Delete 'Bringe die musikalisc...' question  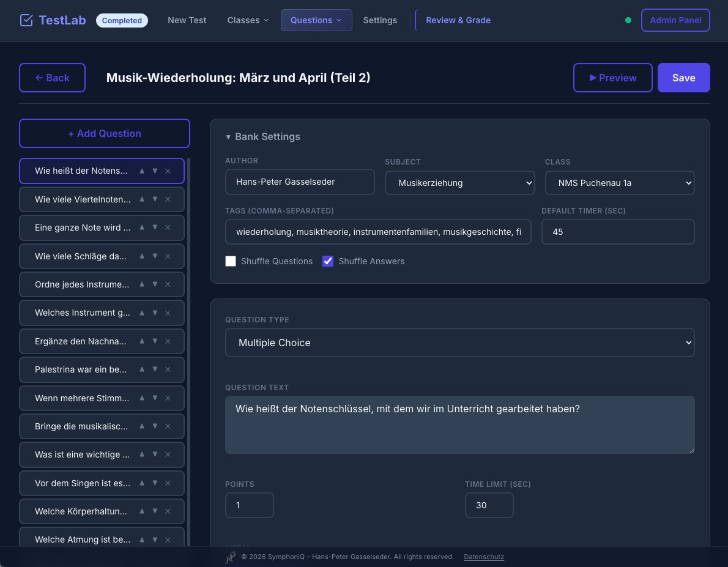168,426
